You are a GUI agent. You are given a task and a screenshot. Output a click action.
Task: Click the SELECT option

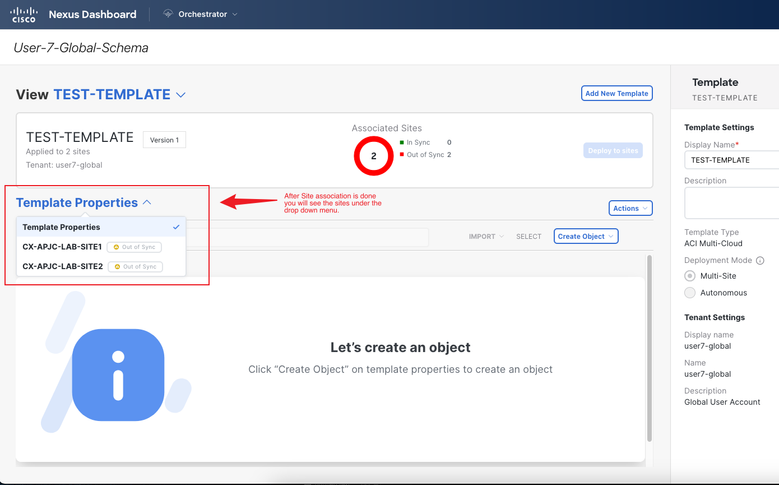(529, 237)
